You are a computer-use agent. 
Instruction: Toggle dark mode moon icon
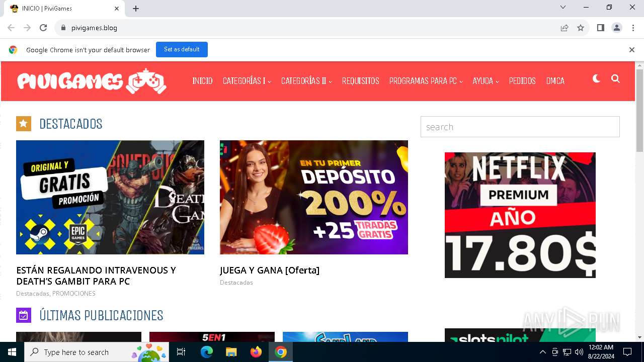coord(596,79)
